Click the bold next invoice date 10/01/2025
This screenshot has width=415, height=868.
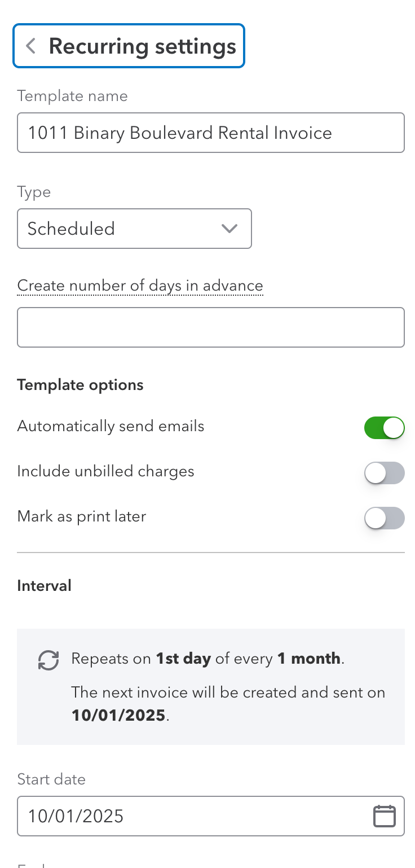click(x=119, y=716)
